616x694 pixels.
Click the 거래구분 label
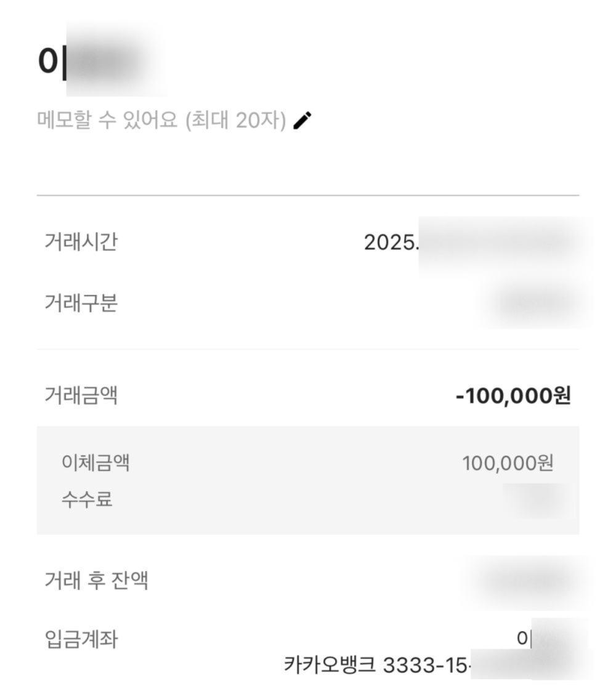point(80,304)
